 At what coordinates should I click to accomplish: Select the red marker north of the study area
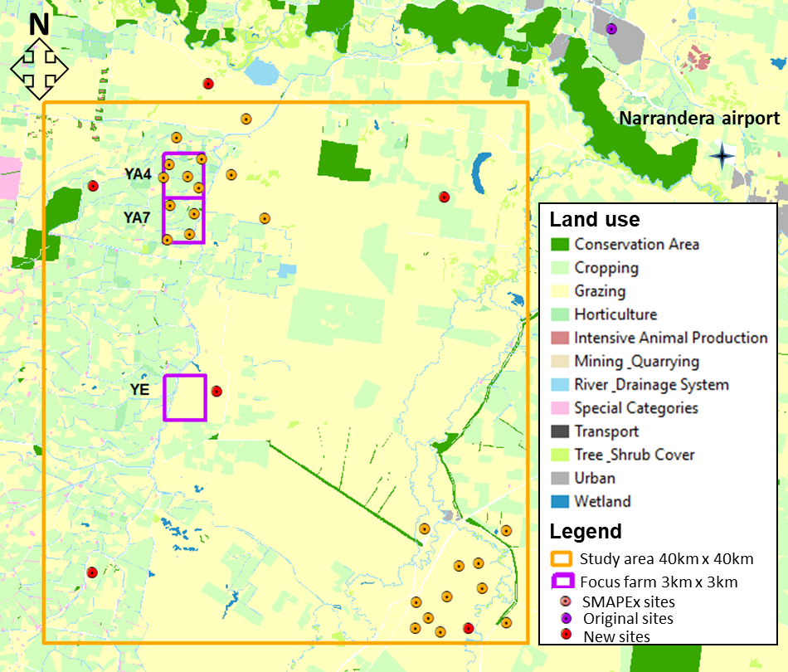coord(208,83)
